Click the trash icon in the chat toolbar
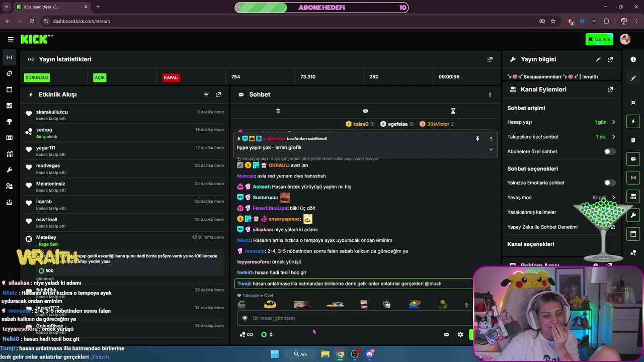The image size is (644, 362). tap(278, 111)
